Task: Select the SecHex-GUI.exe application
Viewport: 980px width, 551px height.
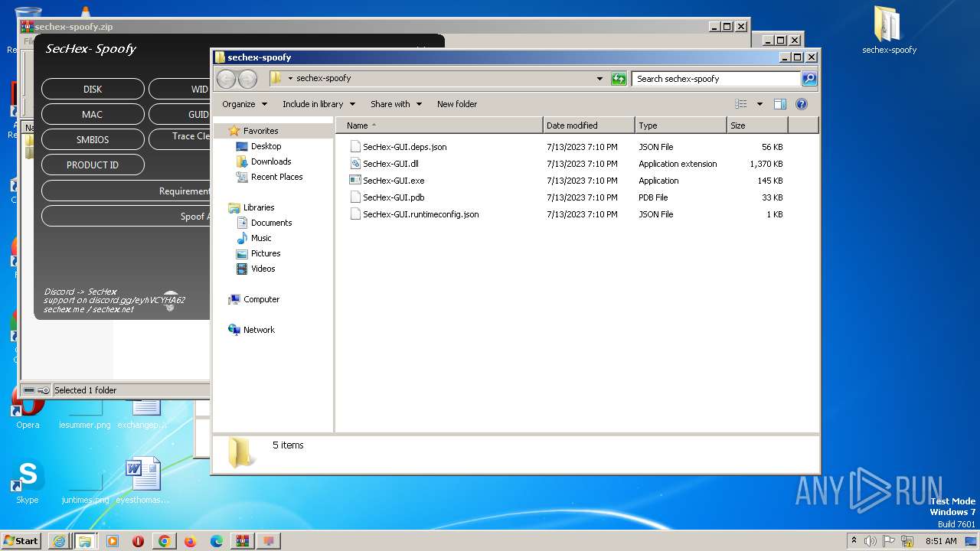Action: (394, 181)
